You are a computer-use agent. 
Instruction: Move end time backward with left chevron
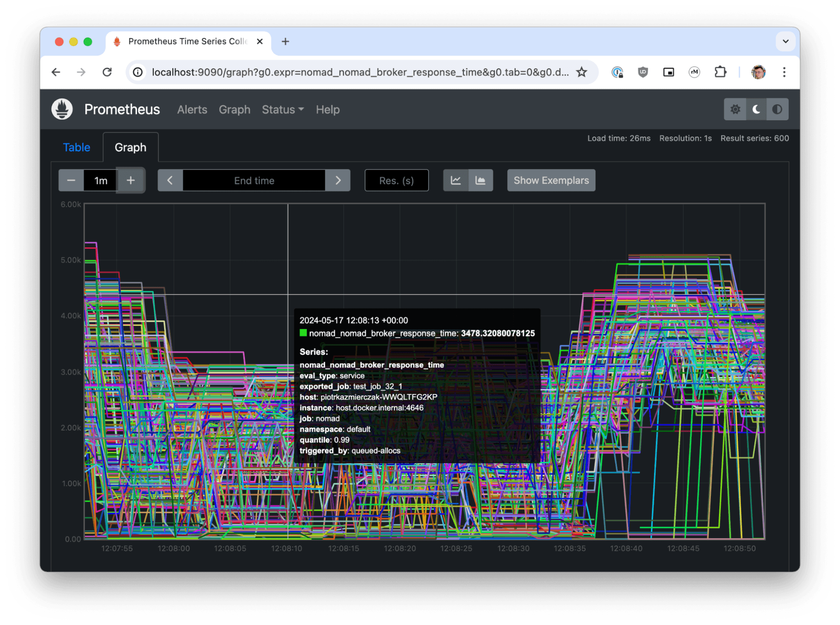click(x=170, y=180)
